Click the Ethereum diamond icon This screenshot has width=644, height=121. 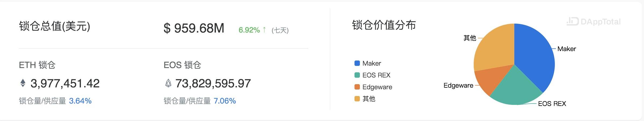pyautogui.click(x=23, y=83)
